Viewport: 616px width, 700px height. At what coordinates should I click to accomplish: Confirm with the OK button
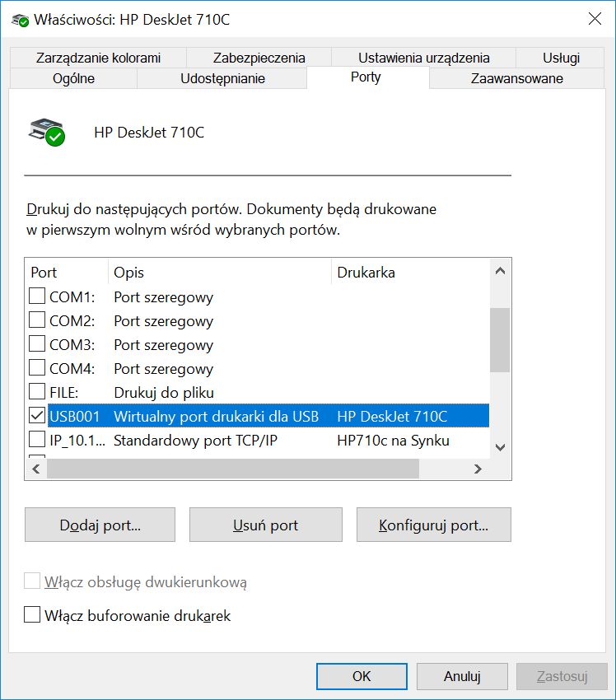point(362,676)
